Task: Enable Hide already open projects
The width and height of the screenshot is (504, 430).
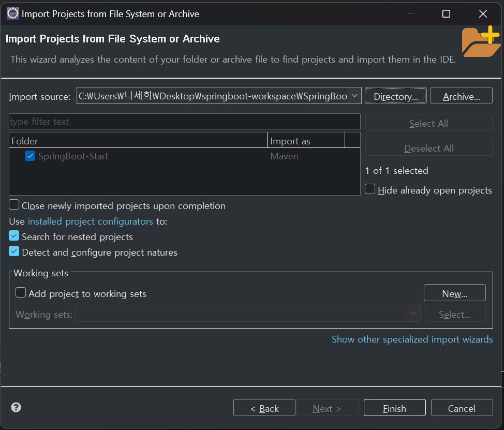Action: (x=370, y=189)
